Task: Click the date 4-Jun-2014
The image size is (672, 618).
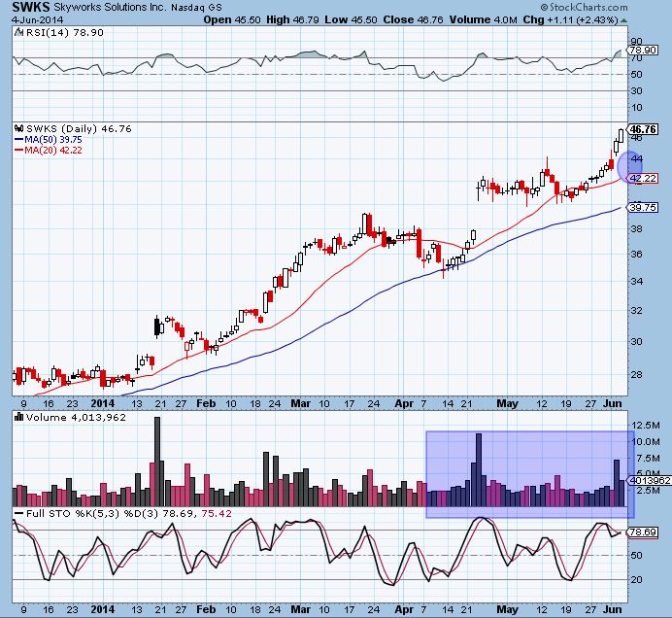Action: [38, 20]
